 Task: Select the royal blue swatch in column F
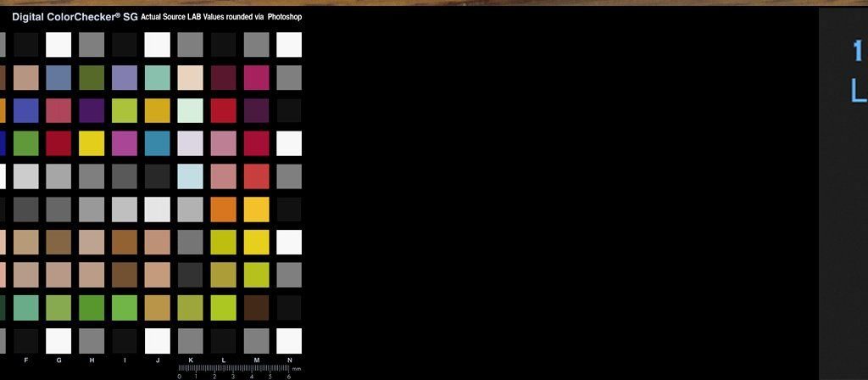25,110
